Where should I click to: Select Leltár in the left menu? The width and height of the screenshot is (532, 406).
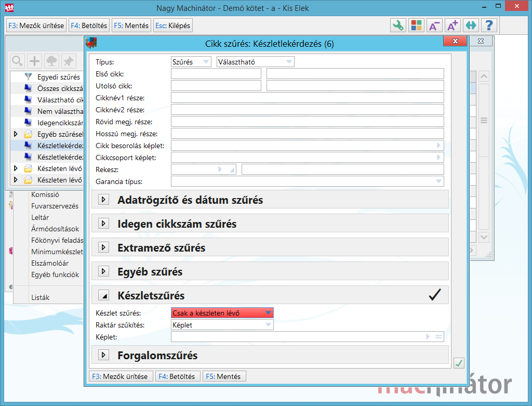click(40, 217)
